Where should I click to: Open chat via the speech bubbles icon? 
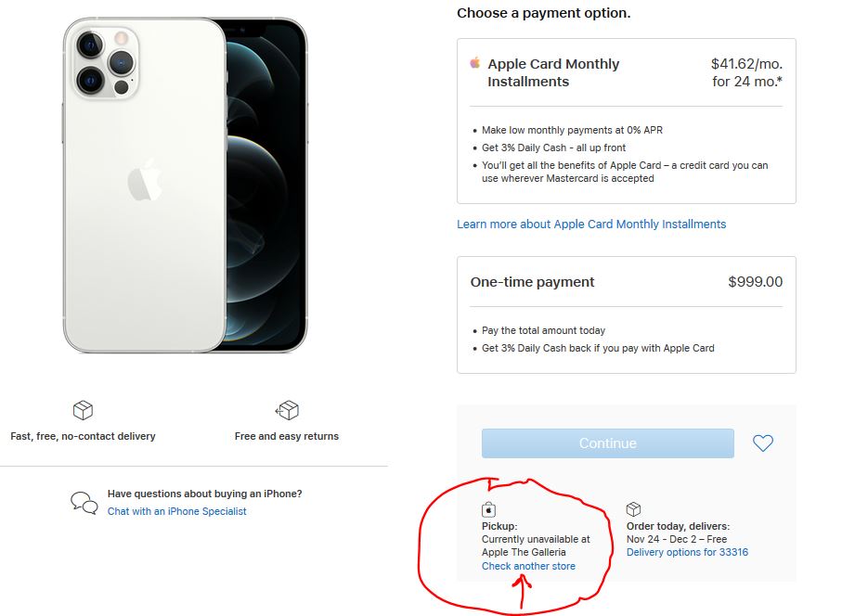(x=83, y=501)
